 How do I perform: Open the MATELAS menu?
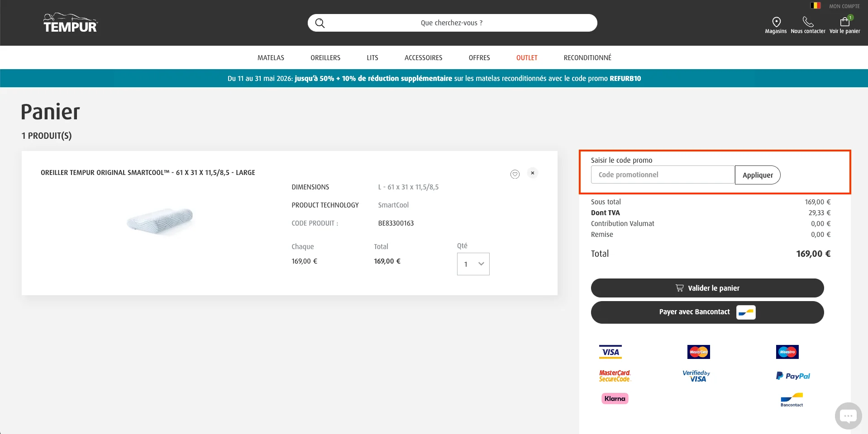[x=271, y=58]
